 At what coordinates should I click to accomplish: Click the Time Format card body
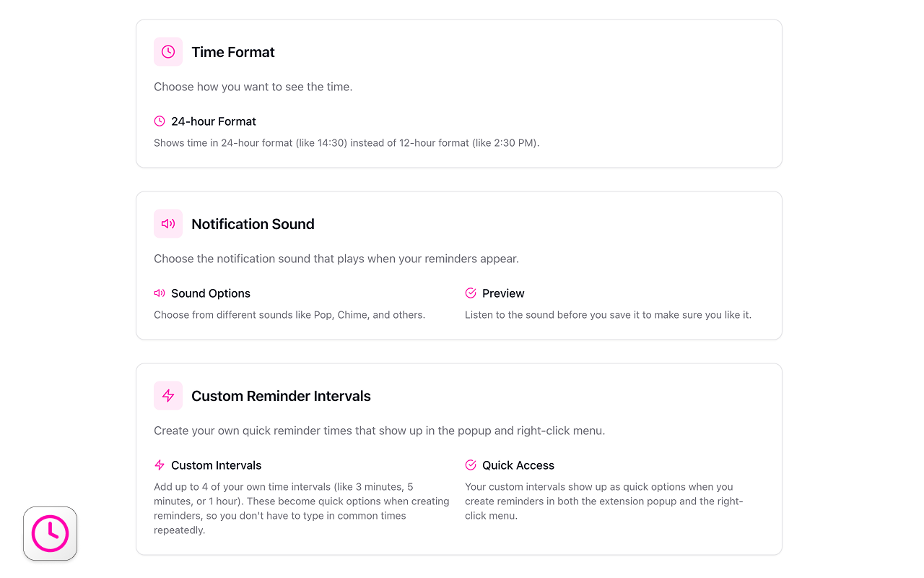(252, 86)
